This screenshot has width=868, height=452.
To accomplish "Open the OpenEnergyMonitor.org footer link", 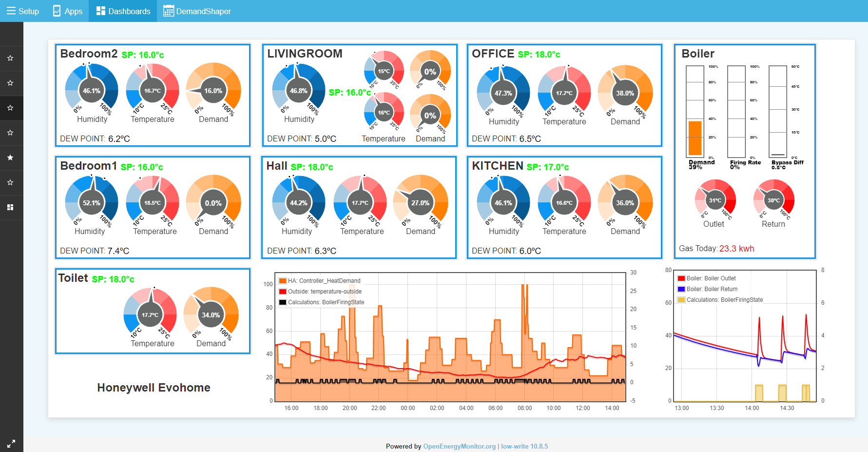I will point(459,446).
